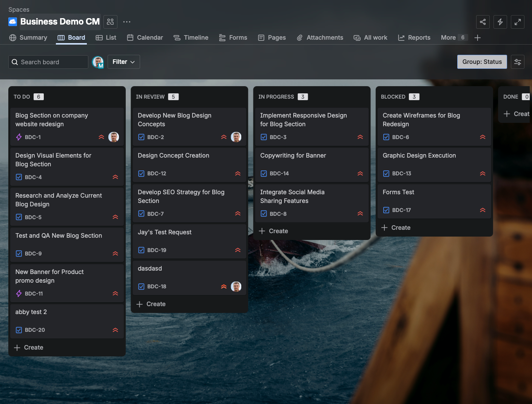Open the Reports tab
Image resolution: width=532 pixels, height=404 pixels.
coord(414,38)
